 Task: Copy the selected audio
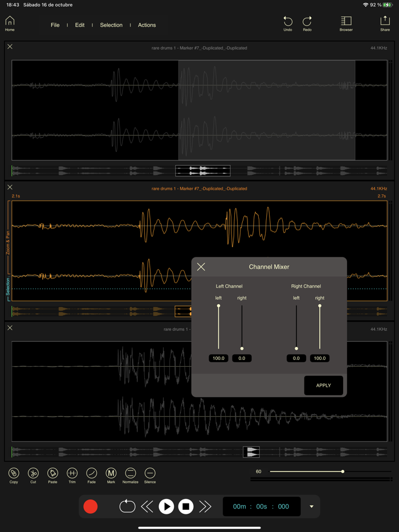click(x=14, y=476)
